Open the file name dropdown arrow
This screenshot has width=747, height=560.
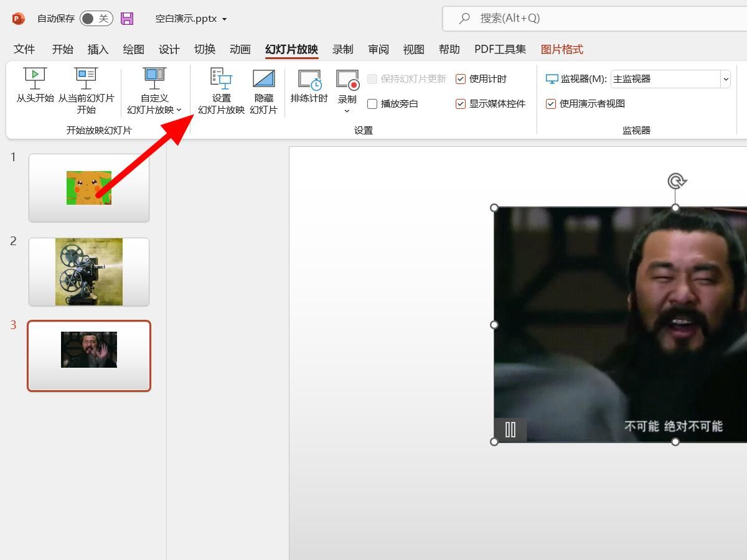(224, 19)
